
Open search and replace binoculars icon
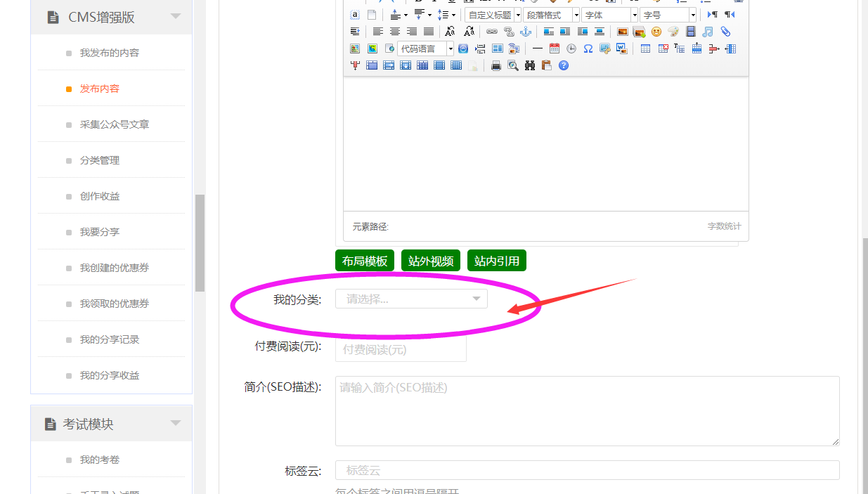coord(530,65)
